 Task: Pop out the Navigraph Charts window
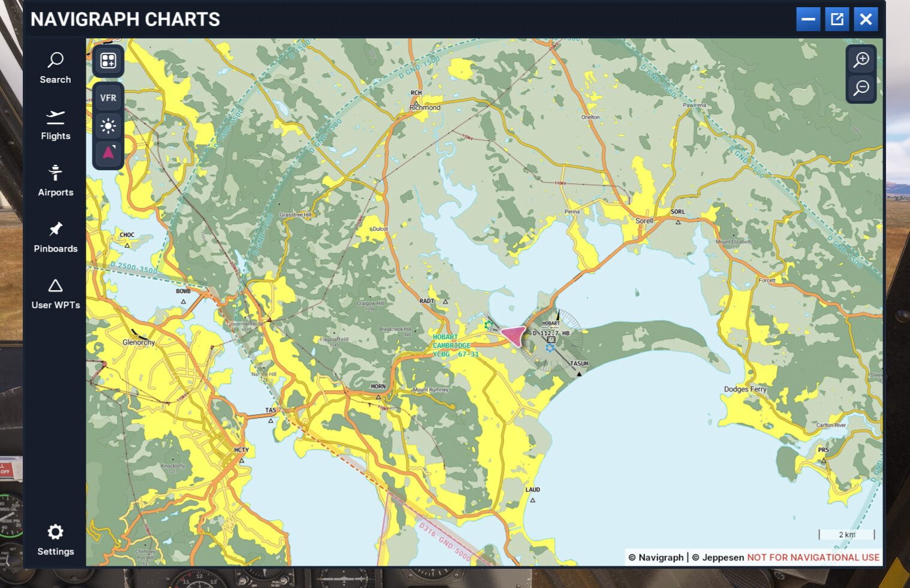837,19
